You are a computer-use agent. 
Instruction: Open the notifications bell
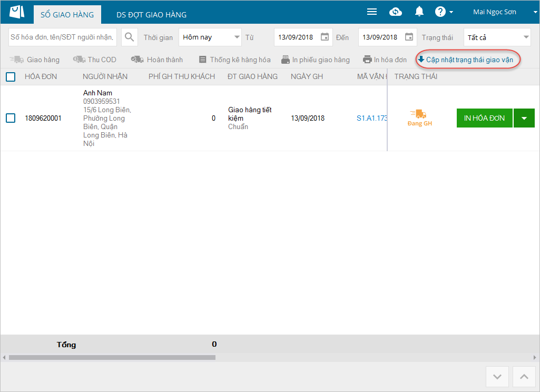(419, 12)
